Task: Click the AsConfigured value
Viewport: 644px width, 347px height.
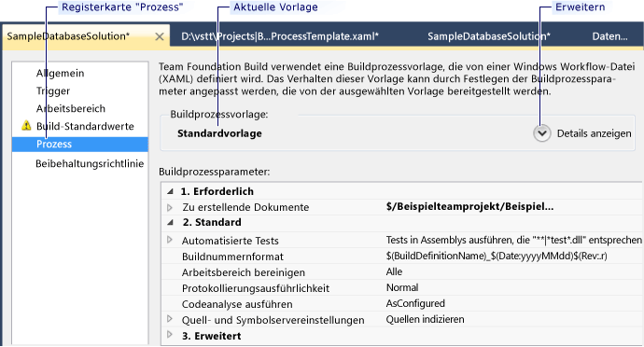Action: [415, 303]
